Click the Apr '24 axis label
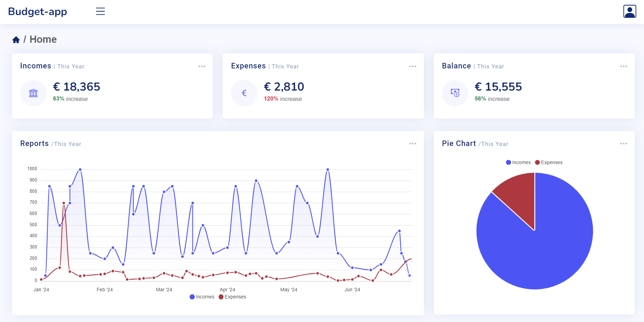 pyautogui.click(x=228, y=290)
